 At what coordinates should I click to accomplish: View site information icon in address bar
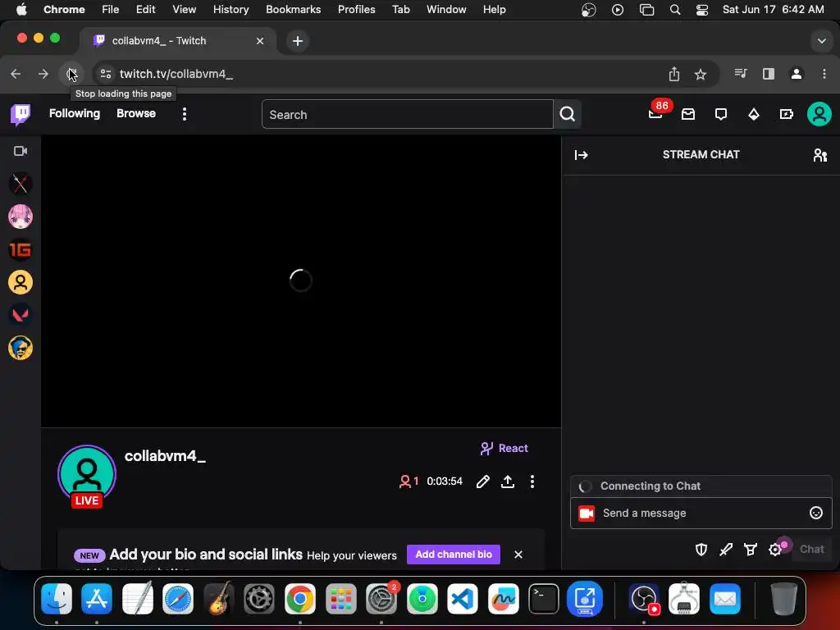(106, 74)
